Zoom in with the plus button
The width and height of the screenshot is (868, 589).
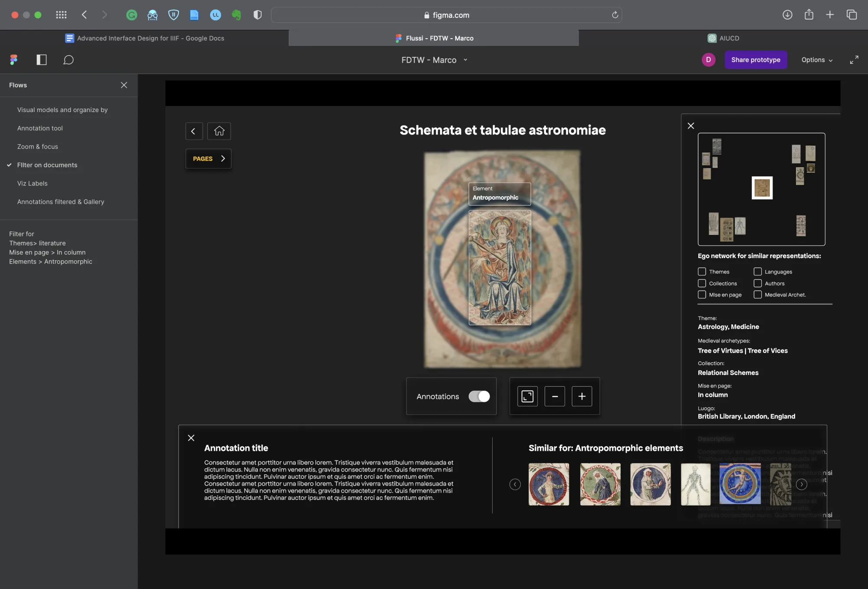tap(582, 396)
